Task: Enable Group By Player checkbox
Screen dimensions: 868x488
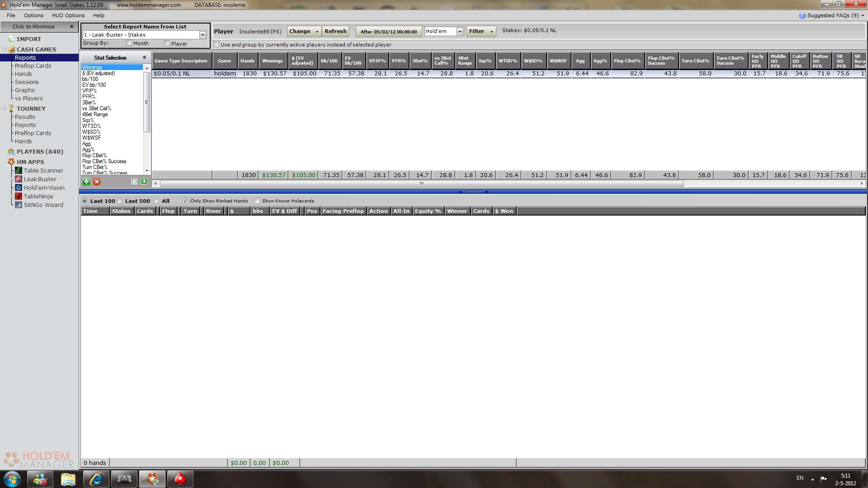Action: [x=167, y=43]
